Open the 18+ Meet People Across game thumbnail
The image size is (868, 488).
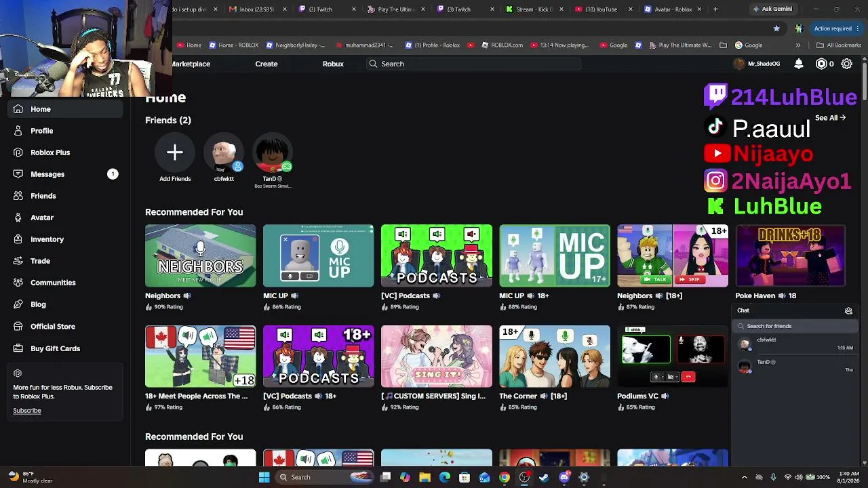click(201, 357)
